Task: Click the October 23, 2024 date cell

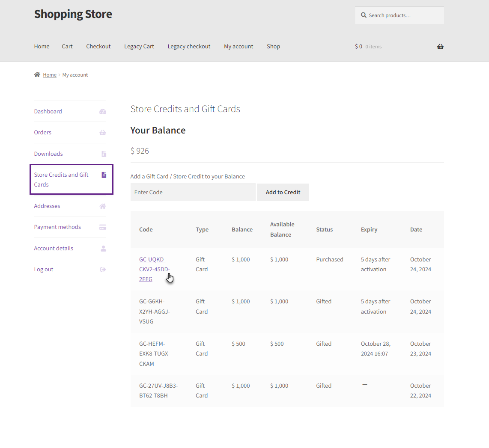Action: (420, 349)
